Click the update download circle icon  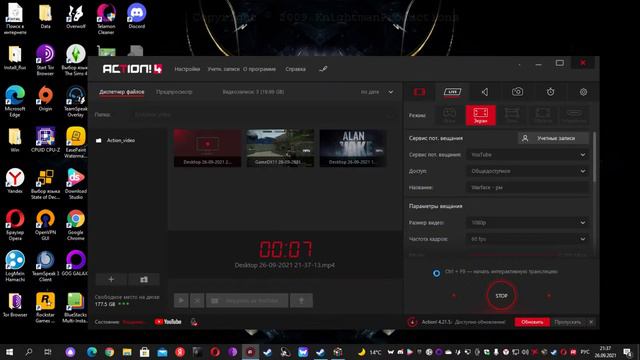412,322
